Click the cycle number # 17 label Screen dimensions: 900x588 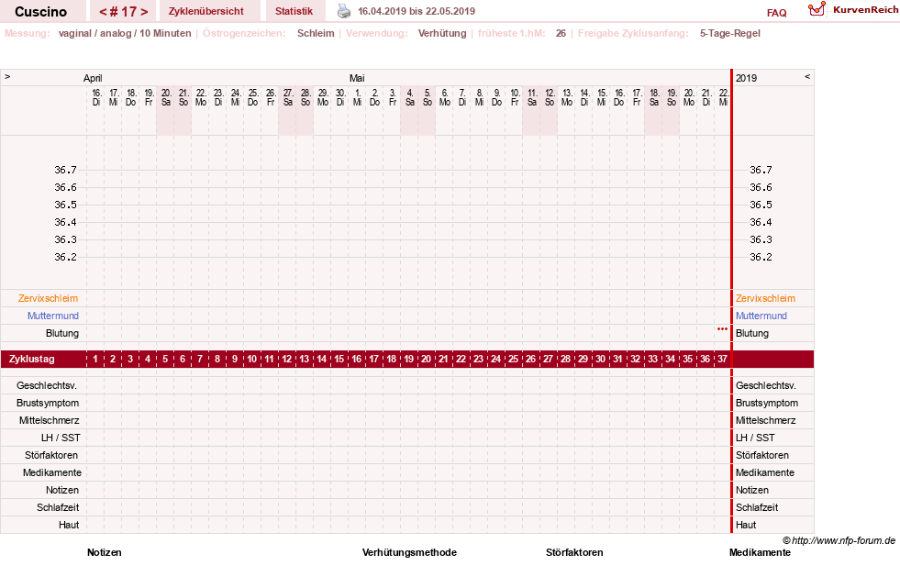pyautogui.click(x=124, y=12)
